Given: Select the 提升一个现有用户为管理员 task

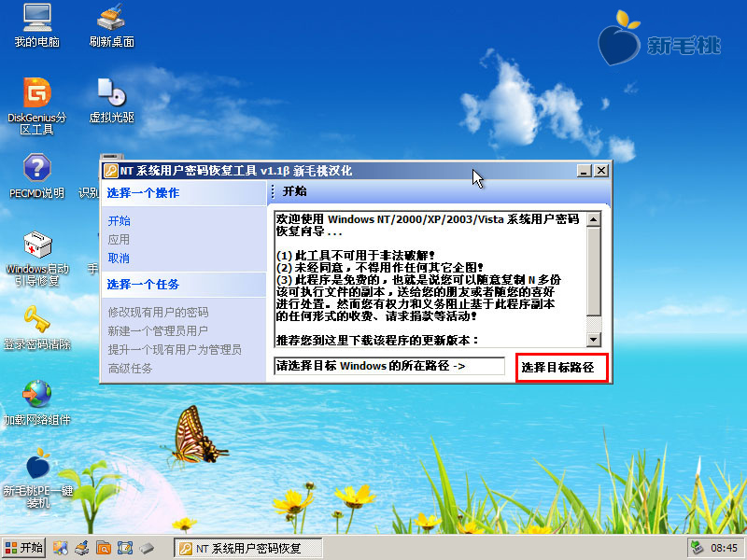Looking at the screenshot, I should click(x=175, y=349).
